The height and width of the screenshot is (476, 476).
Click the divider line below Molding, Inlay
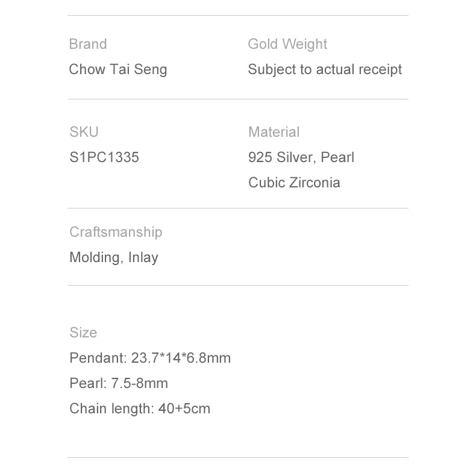coord(237,285)
